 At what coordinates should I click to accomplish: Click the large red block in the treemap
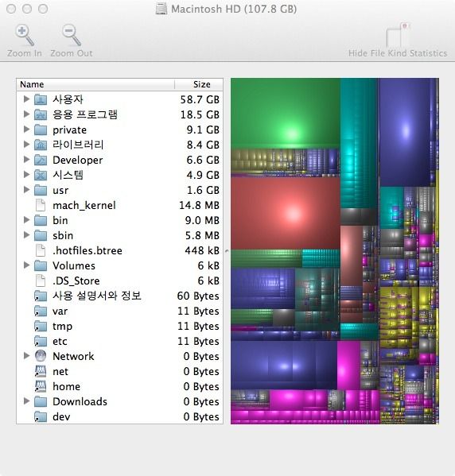(286, 214)
